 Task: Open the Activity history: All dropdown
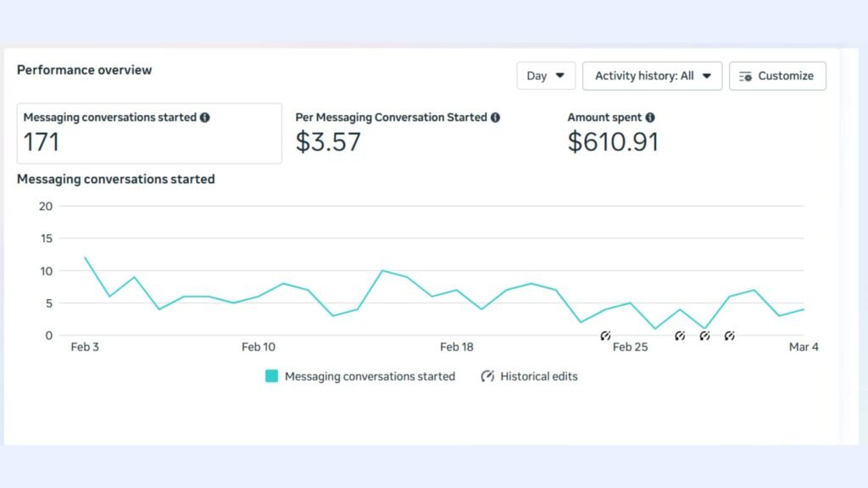pyautogui.click(x=651, y=75)
